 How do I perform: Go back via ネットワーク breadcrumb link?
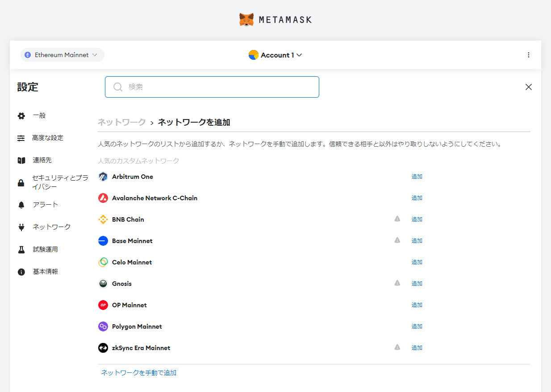click(122, 122)
